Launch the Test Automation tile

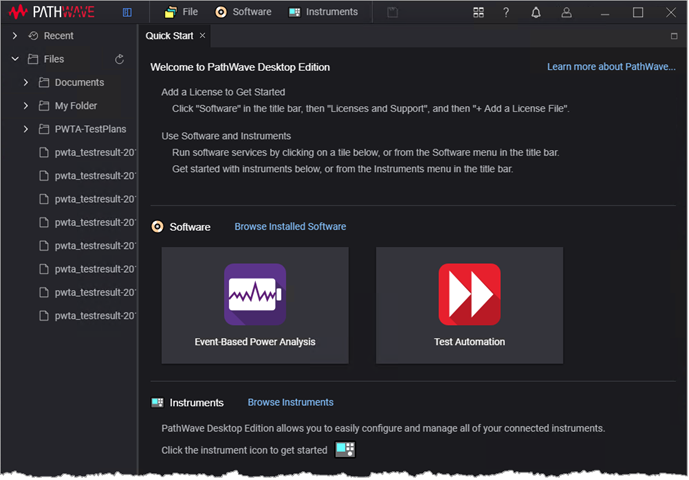point(469,305)
